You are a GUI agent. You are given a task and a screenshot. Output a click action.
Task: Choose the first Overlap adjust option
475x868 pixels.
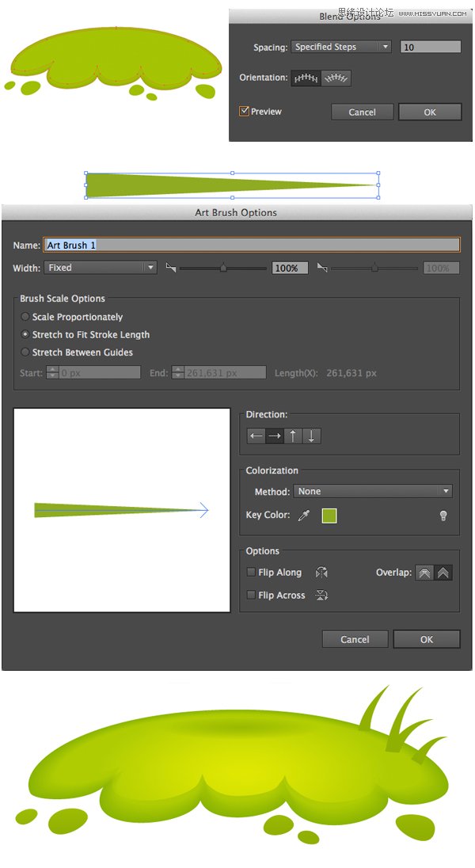pos(424,573)
